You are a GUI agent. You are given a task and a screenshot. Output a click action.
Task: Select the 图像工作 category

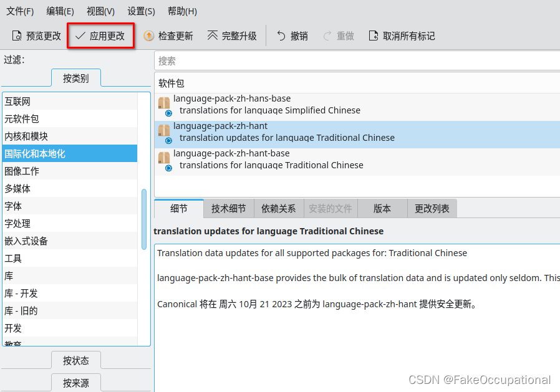70,171
